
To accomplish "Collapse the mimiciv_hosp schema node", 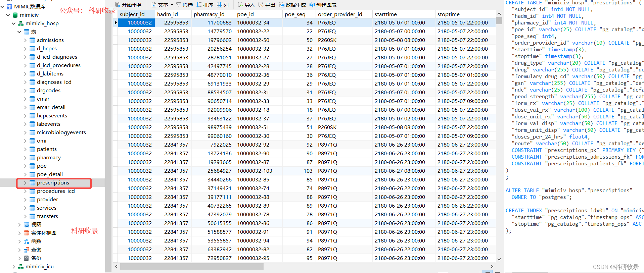I will 14,23.
